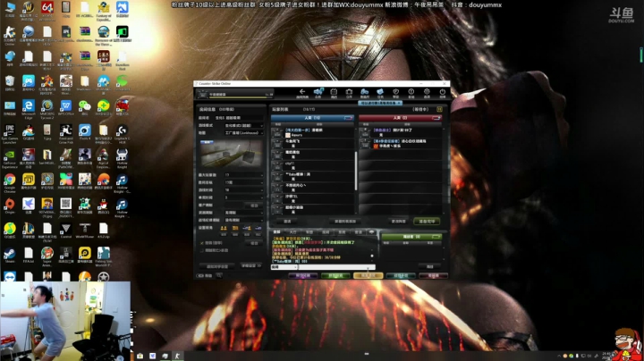Click the blue box icon beside the gamepad

tap(380, 92)
